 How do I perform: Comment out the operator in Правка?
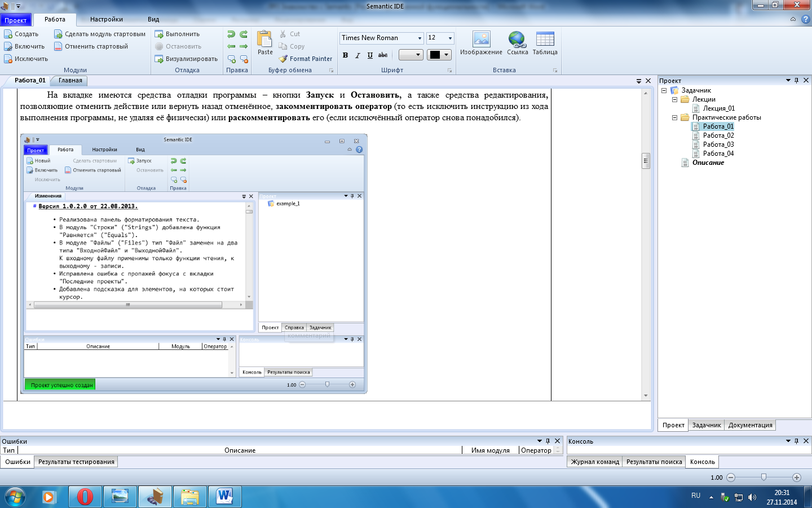coord(231,59)
